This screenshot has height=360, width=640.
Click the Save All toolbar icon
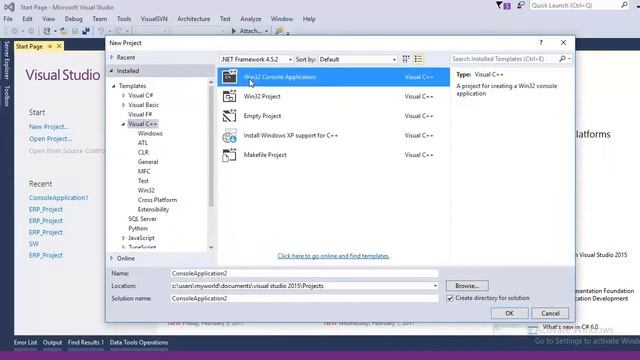86,31
